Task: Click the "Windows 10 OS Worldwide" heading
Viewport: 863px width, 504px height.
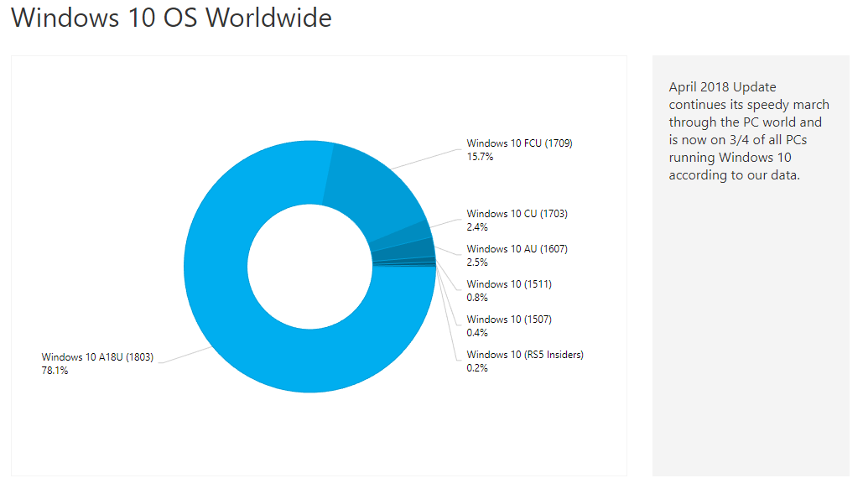Action: coord(172,18)
